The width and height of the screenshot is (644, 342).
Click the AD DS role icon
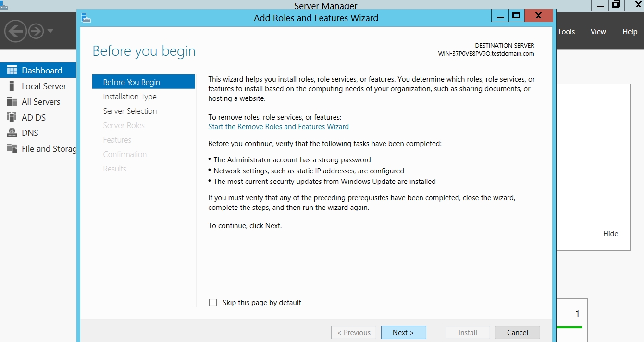click(x=12, y=118)
